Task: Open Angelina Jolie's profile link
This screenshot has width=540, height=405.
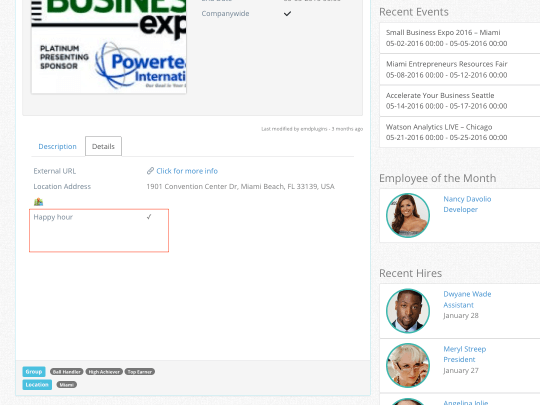Action: pos(466,402)
